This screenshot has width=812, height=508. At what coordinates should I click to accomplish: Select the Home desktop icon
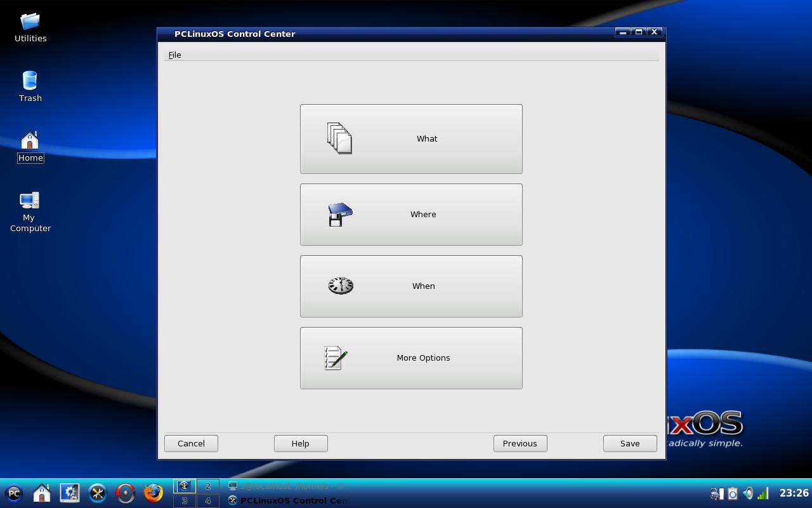tap(30, 147)
